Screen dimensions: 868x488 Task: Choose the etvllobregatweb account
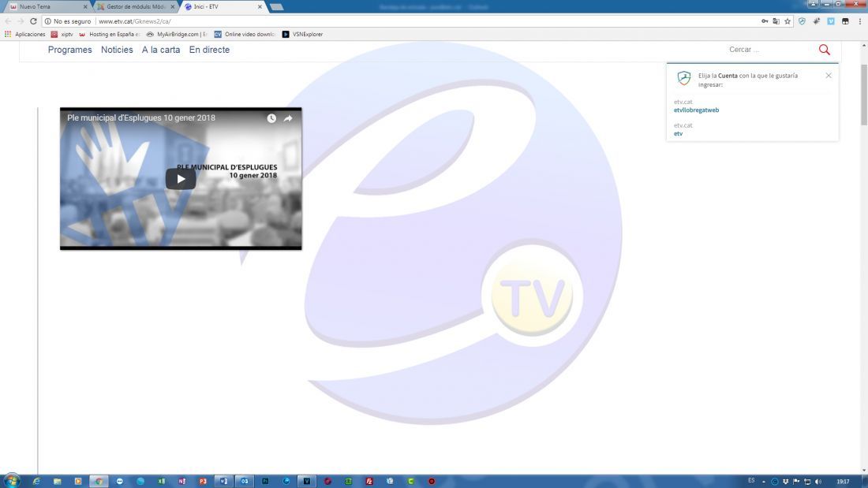(697, 110)
